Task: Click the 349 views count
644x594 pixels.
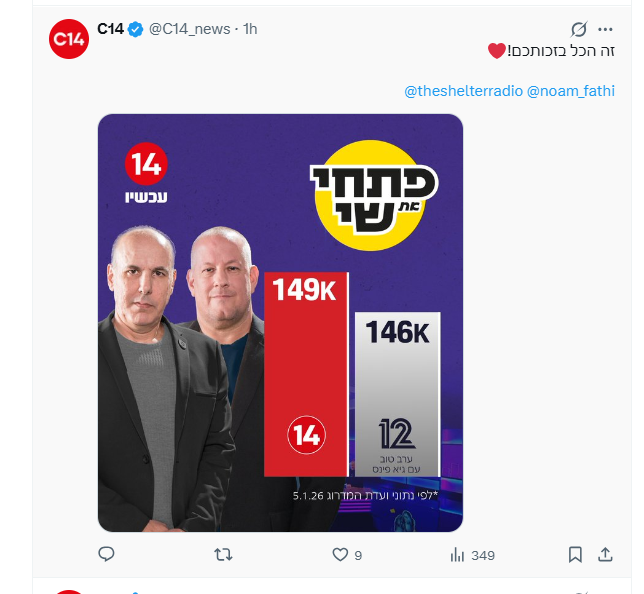Action: 483,555
